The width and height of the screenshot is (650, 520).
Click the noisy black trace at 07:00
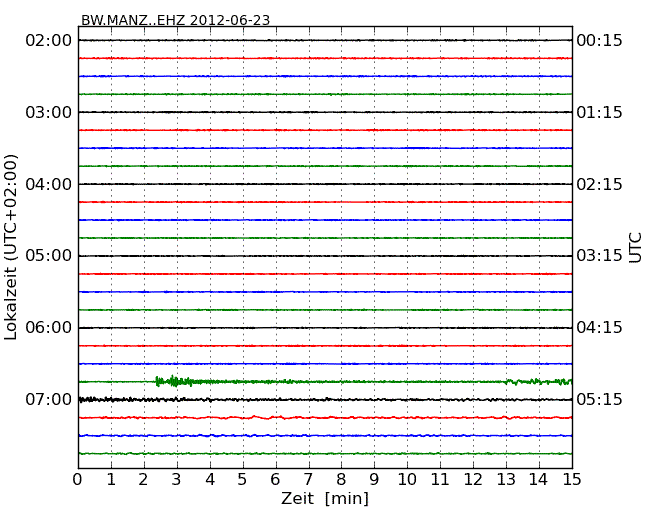325,400
